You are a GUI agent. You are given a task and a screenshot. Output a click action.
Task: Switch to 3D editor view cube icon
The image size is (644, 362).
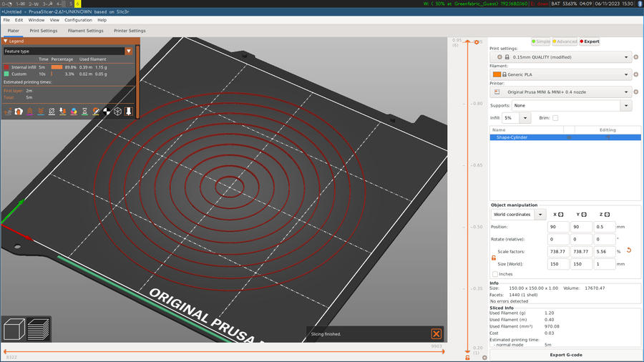[x=14, y=329]
